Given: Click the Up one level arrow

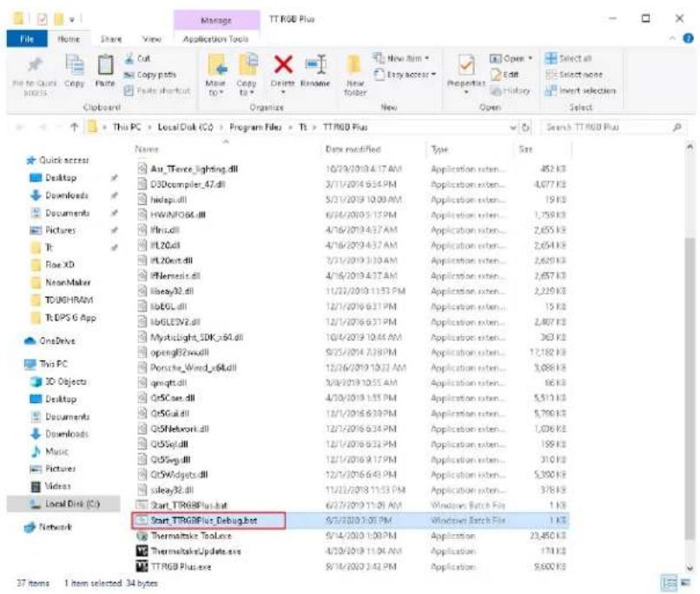Looking at the screenshot, I should (74, 127).
